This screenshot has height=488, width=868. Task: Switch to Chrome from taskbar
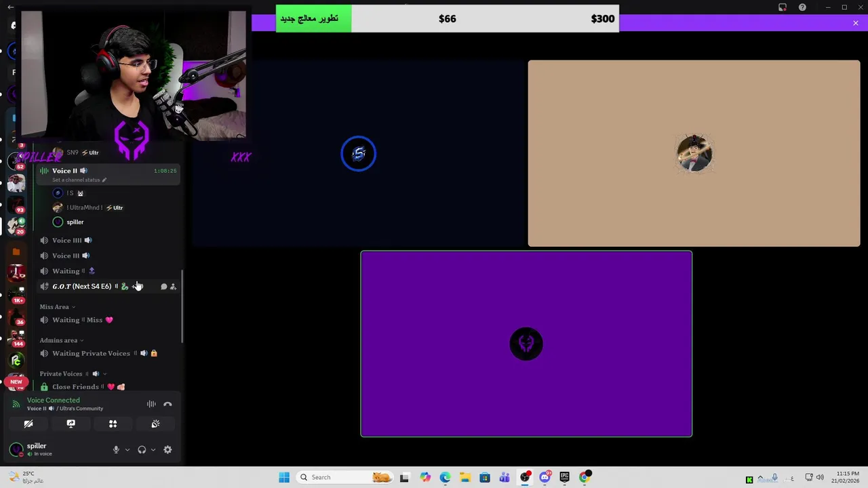584,477
